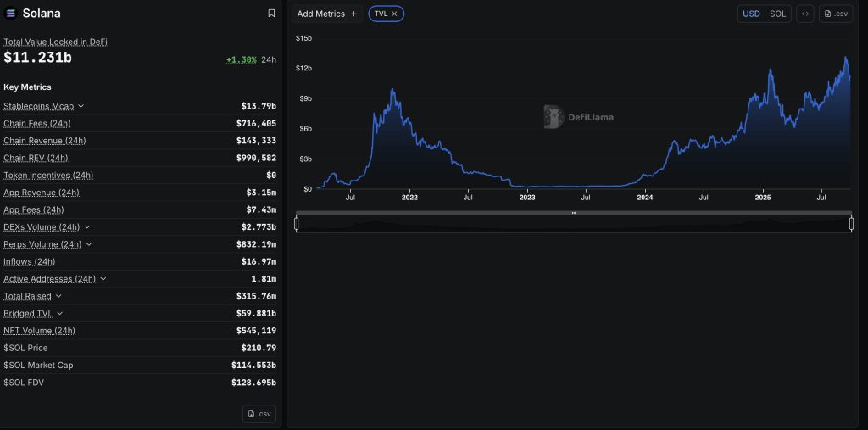
Task: Open the embed code icon button
Action: coord(804,14)
